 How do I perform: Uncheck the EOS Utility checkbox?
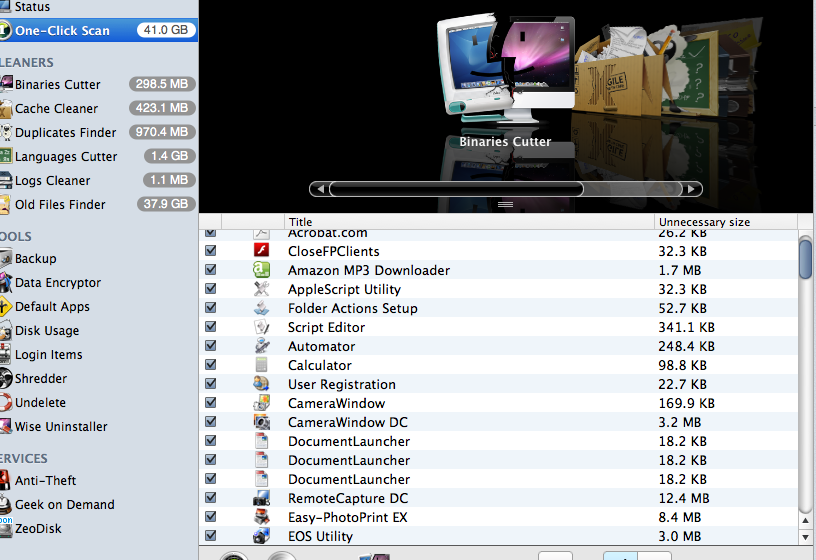[x=211, y=535]
